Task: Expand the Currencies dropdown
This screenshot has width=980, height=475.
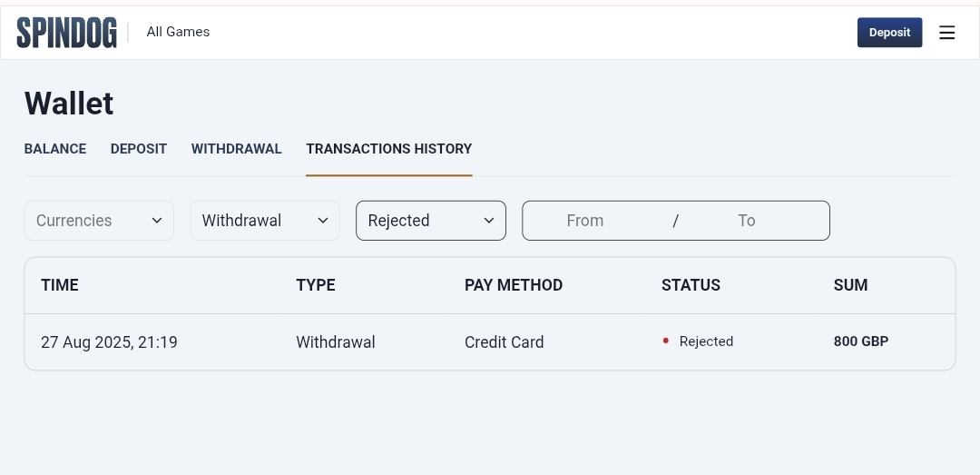Action: pos(99,221)
